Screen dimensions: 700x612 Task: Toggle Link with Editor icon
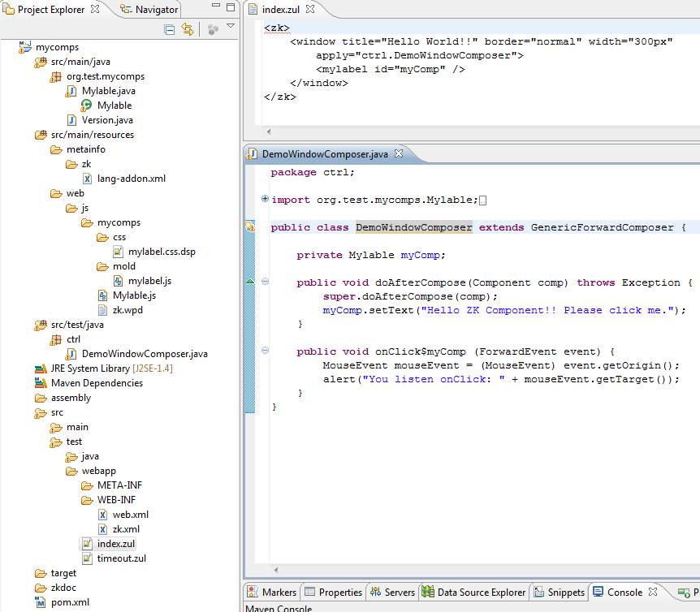pyautogui.click(x=188, y=29)
